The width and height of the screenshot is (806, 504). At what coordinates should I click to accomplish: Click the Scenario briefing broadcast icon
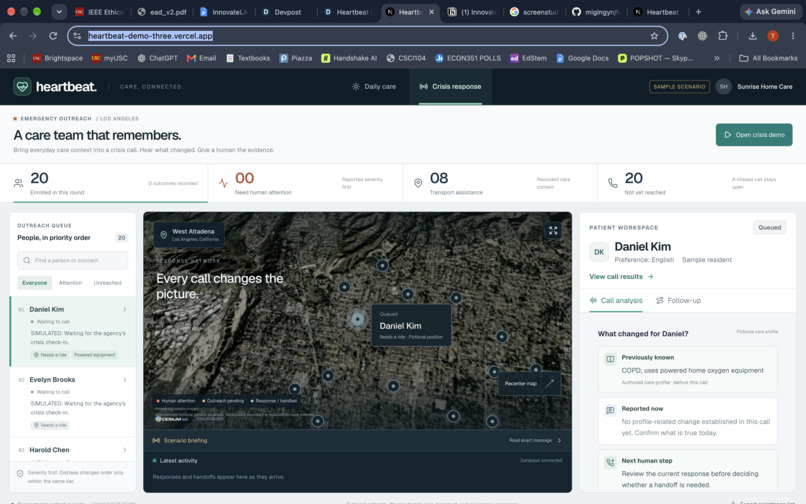[156, 440]
